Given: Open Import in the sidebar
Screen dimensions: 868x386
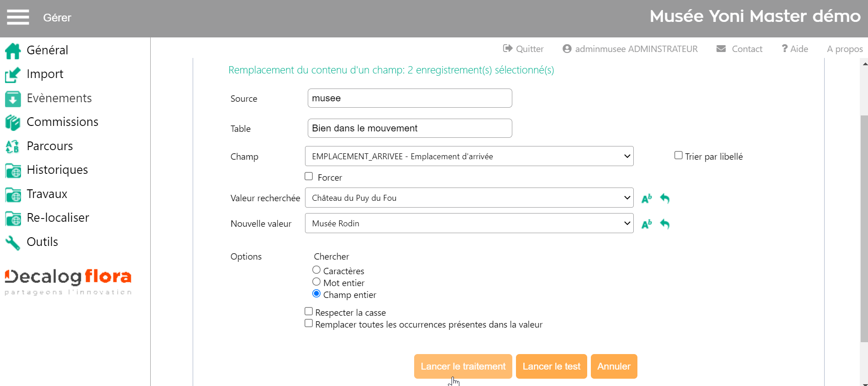Looking at the screenshot, I should point(45,74).
